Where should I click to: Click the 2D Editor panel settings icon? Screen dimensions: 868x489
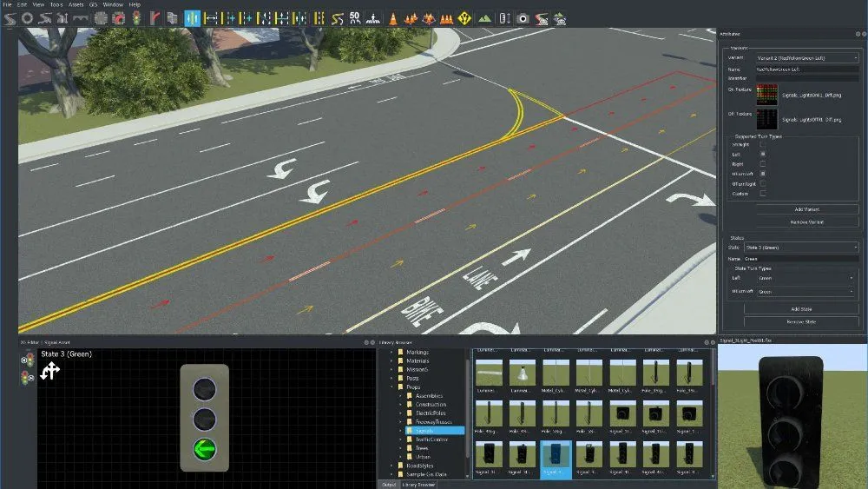[x=366, y=342]
